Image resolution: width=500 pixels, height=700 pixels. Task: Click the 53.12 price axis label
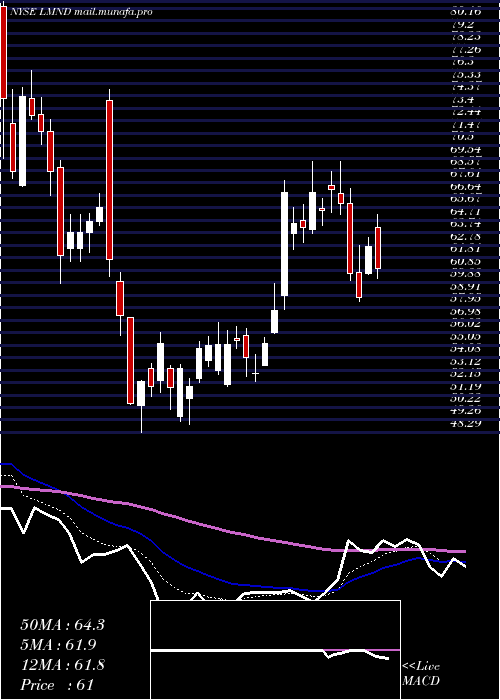pyautogui.click(x=466, y=361)
